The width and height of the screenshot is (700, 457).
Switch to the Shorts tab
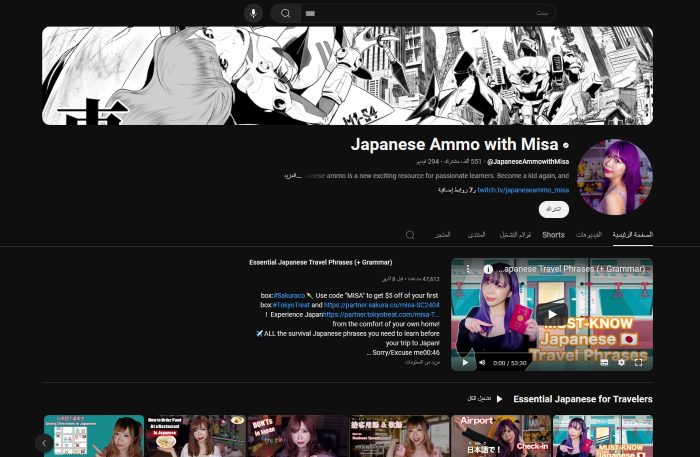[x=553, y=235]
